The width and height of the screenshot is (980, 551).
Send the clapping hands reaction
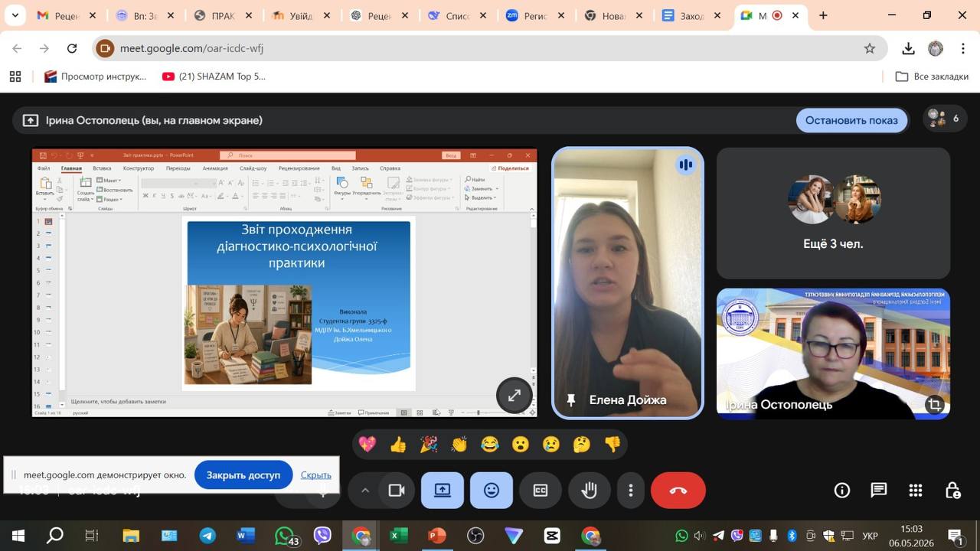(x=459, y=444)
